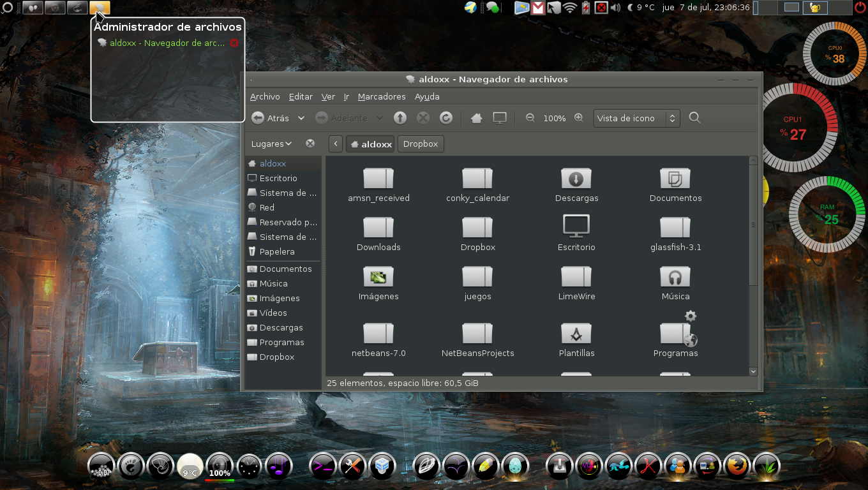Launch Firefox from the dock
This screenshot has width=868, height=490.
[737, 466]
